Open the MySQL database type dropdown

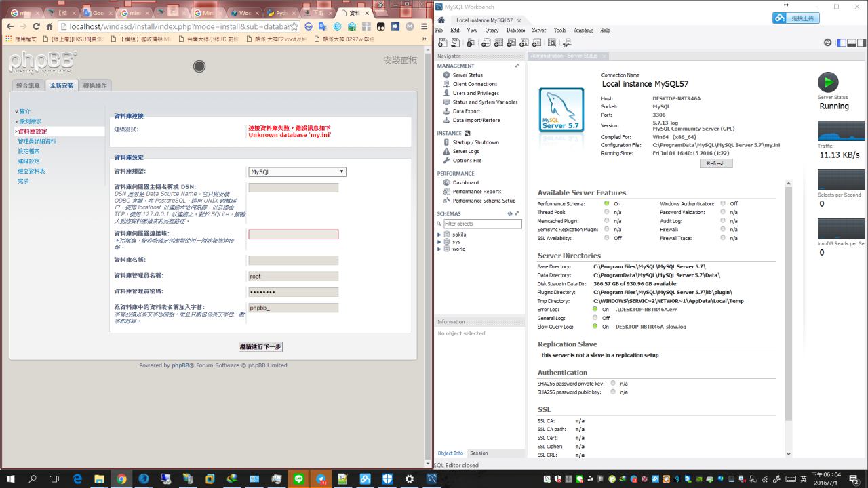(x=297, y=172)
